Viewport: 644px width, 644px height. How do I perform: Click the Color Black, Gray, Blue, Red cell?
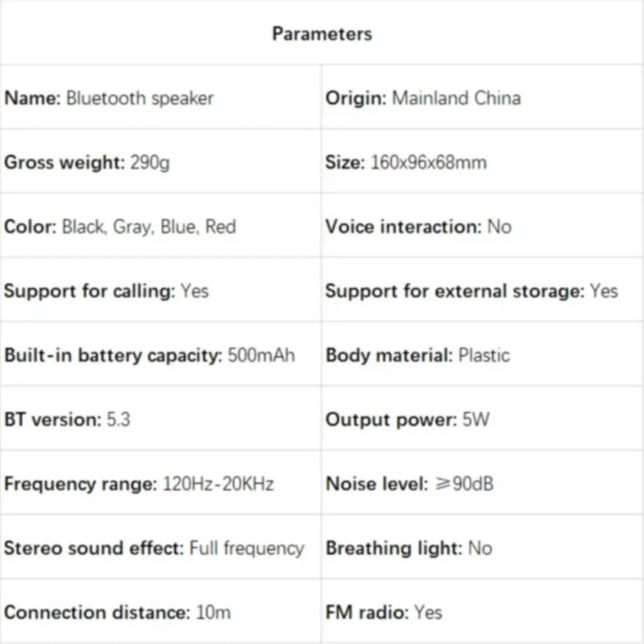(120, 227)
